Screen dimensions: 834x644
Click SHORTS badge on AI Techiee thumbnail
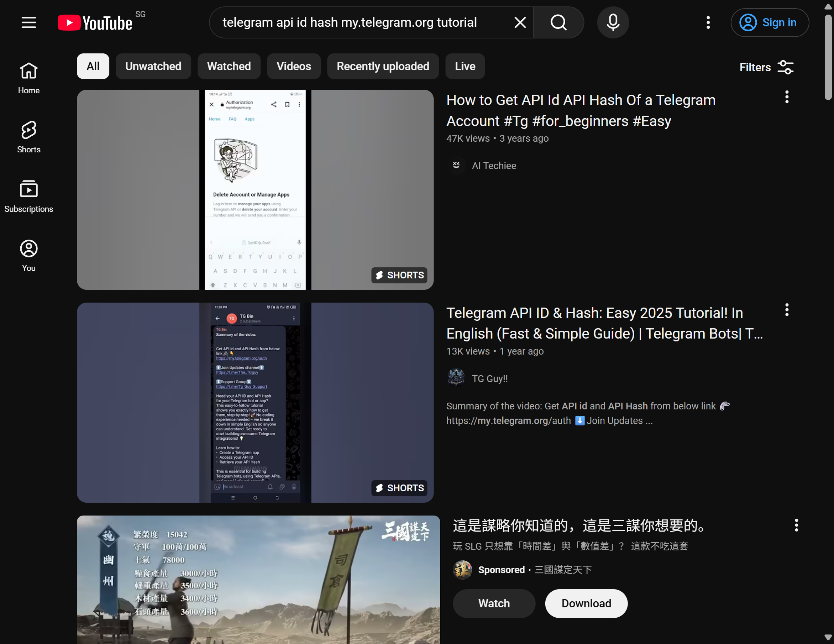click(x=399, y=275)
